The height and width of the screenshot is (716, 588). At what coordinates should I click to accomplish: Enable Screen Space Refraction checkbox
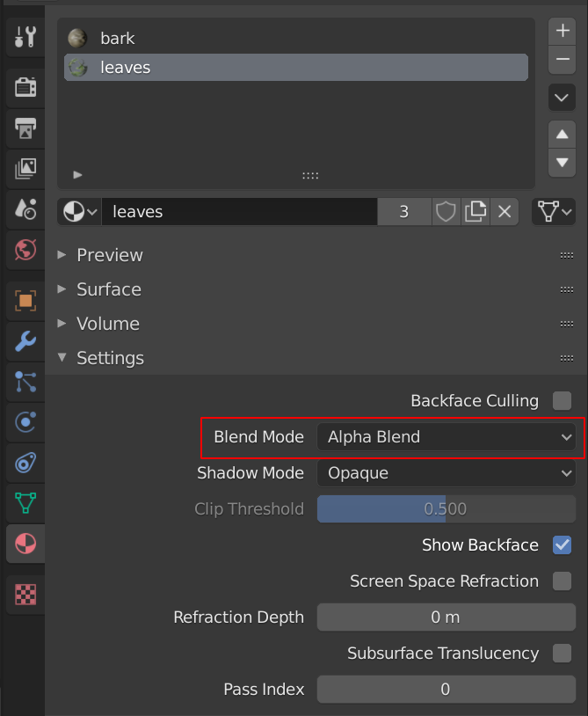(562, 581)
